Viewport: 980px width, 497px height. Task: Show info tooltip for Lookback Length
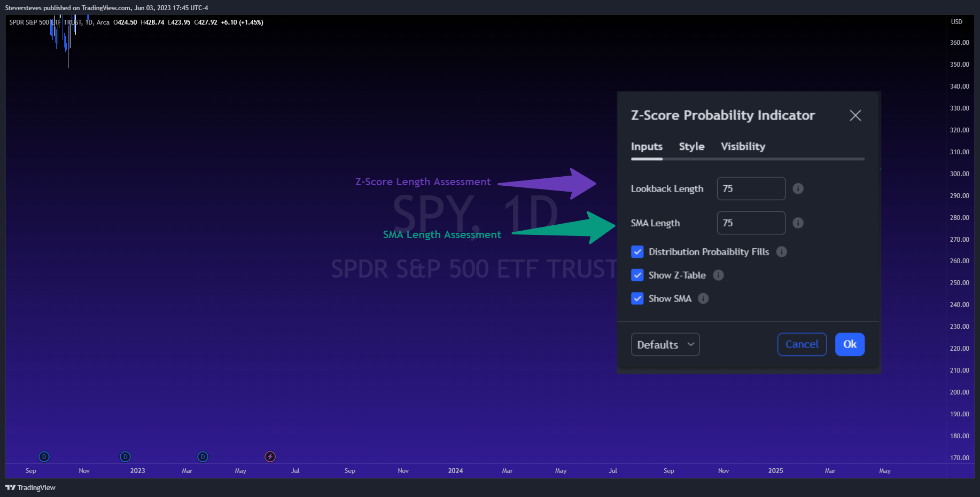coord(798,188)
